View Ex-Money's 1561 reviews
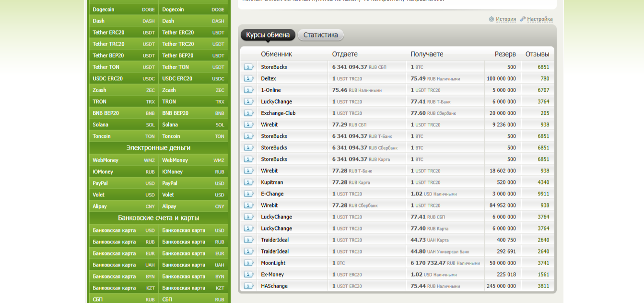 (x=543, y=274)
